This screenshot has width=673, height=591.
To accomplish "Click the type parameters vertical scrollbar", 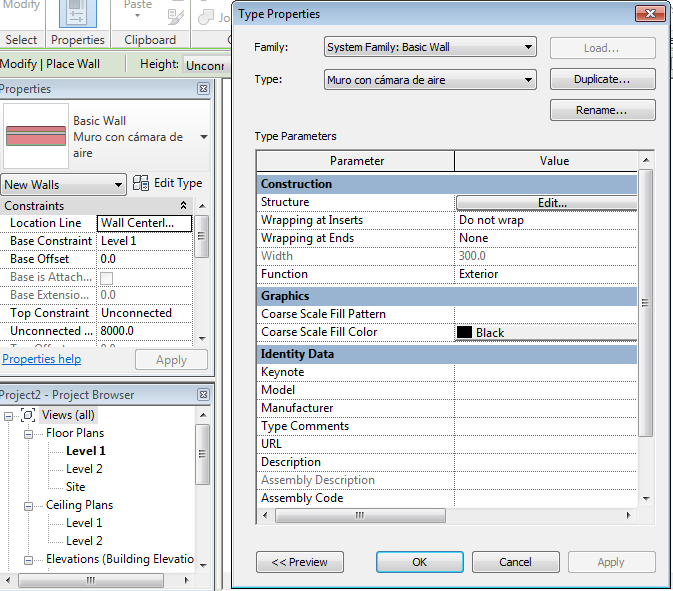I will click(646, 303).
